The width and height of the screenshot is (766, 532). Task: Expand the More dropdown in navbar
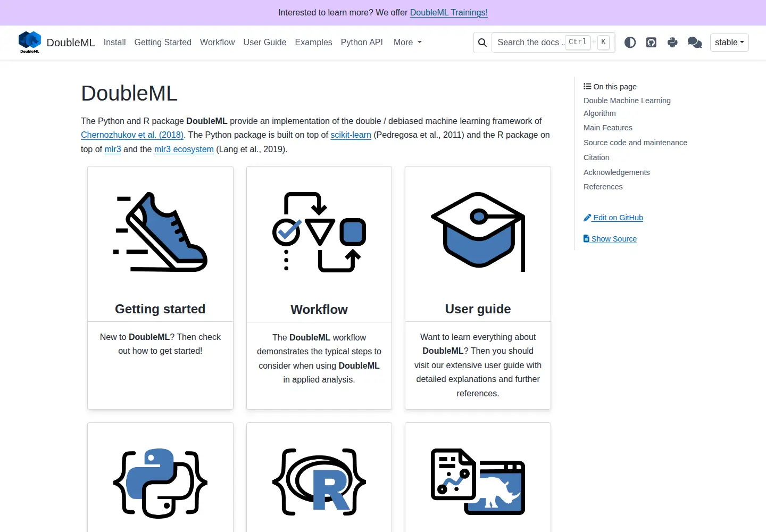tap(407, 42)
